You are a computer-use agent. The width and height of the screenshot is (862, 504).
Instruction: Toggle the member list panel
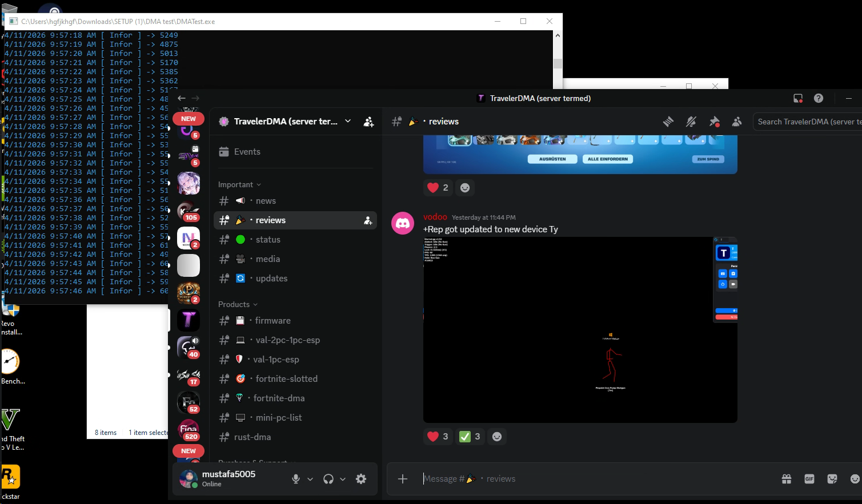click(737, 122)
